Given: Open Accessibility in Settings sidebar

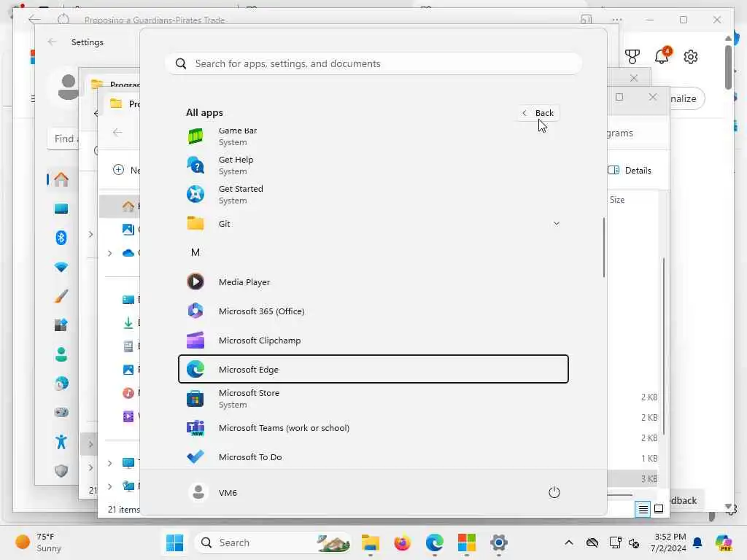Looking at the screenshot, I should click(x=61, y=441).
